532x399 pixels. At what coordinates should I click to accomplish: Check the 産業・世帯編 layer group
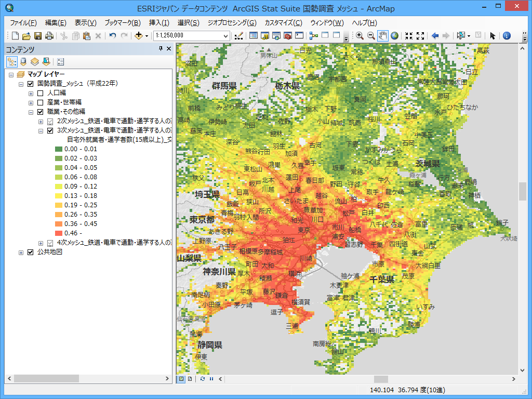pos(40,102)
